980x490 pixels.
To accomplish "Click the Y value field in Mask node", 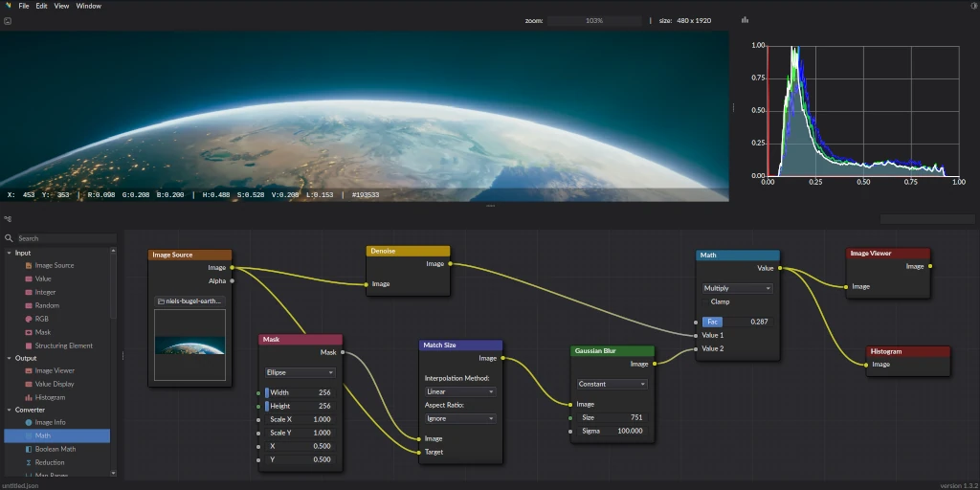I will point(300,460).
